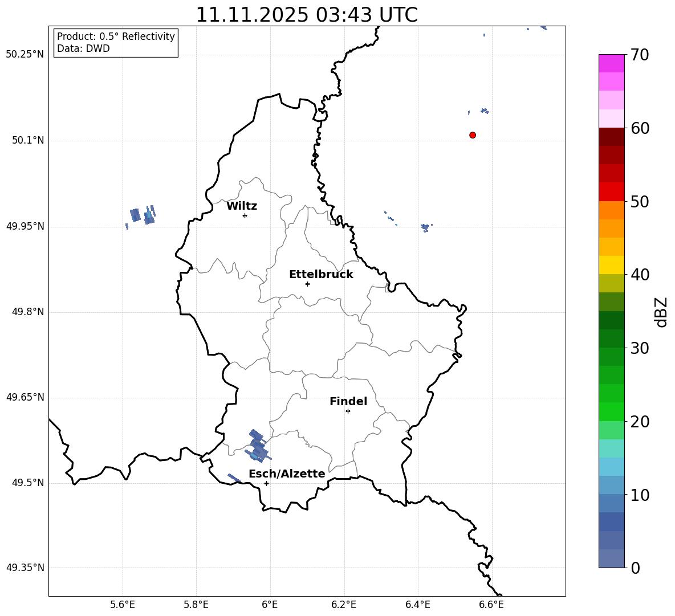Click the light blue colorbar segment near 13
This screenshot has width=675, height=616.
click(611, 466)
